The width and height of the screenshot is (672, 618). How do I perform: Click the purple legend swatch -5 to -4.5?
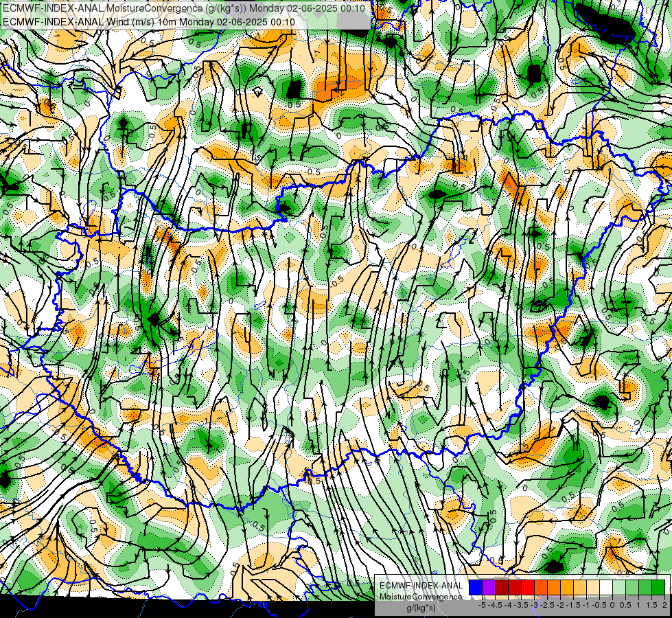(489, 587)
